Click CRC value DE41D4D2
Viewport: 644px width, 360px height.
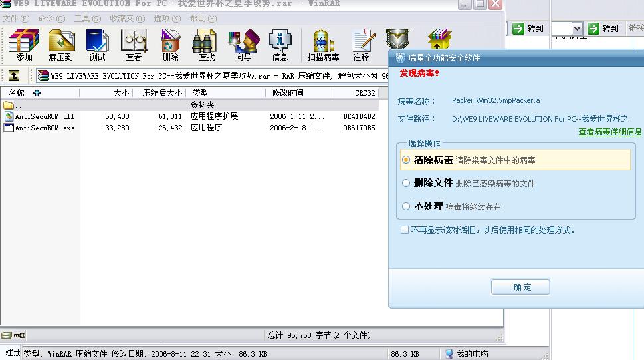click(x=359, y=117)
